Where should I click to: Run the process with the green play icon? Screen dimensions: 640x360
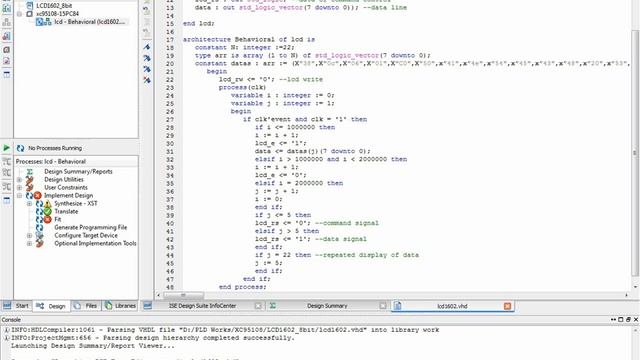pos(7,148)
